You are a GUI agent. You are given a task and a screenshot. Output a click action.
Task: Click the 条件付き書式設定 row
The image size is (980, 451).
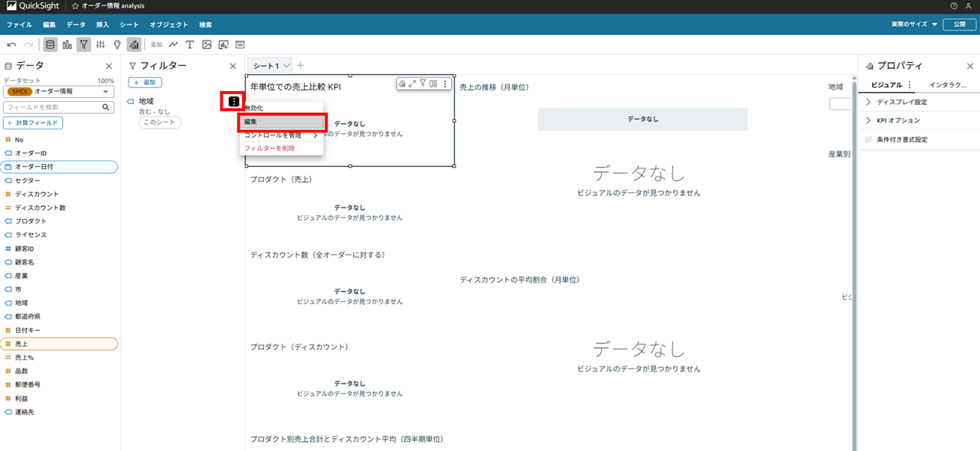tap(919, 139)
